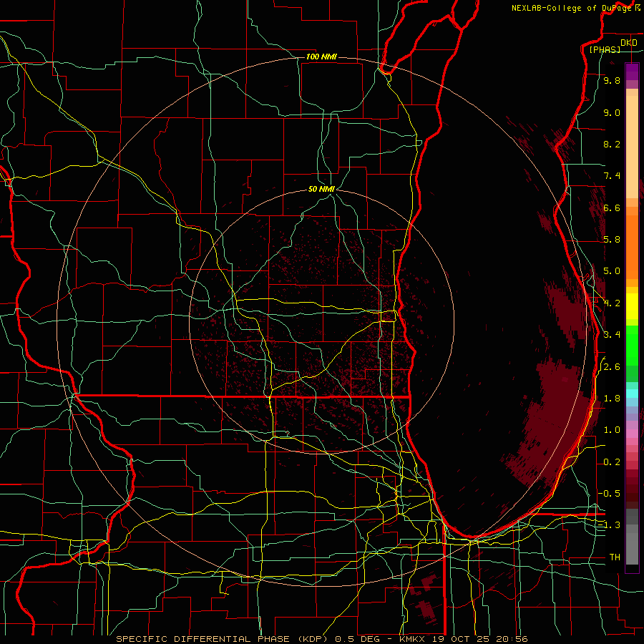Click the KMKX station identifier in caption
The width and height of the screenshot is (644, 644).
[x=414, y=639]
